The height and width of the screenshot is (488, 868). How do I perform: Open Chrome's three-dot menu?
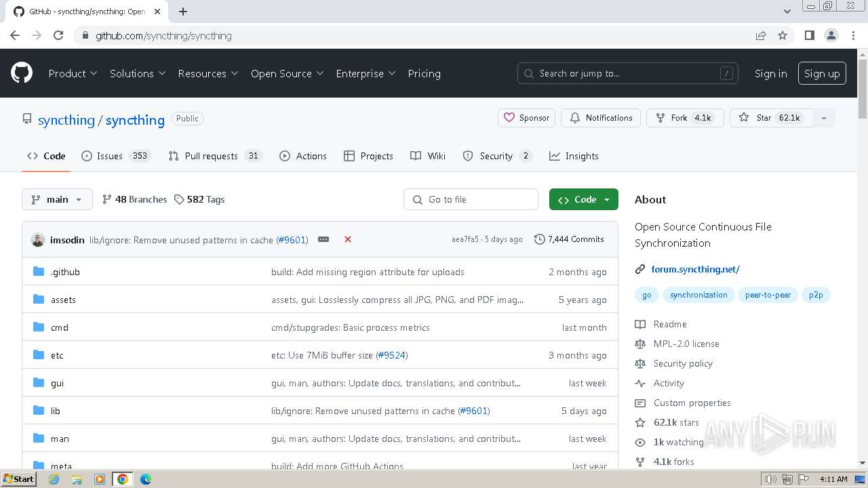852,35
